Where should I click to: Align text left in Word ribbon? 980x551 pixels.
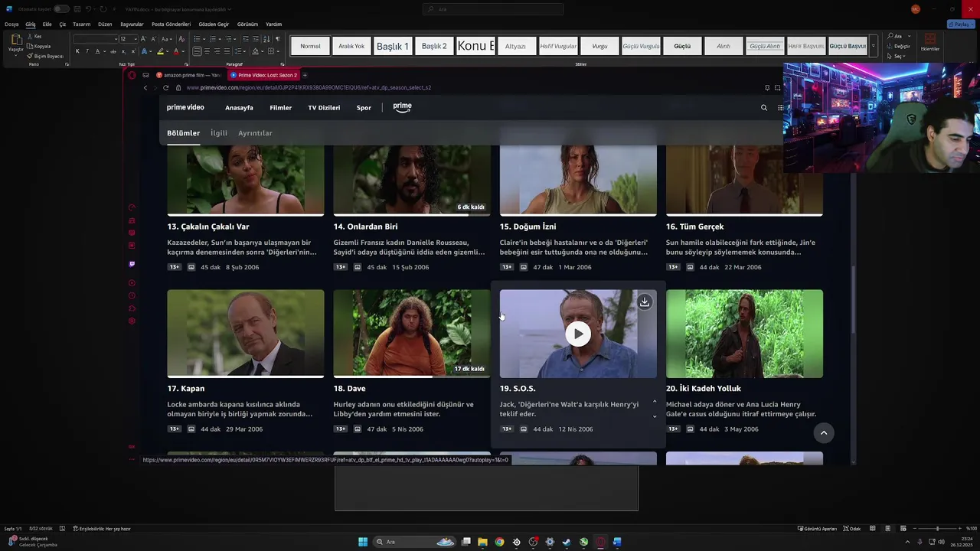point(197,51)
